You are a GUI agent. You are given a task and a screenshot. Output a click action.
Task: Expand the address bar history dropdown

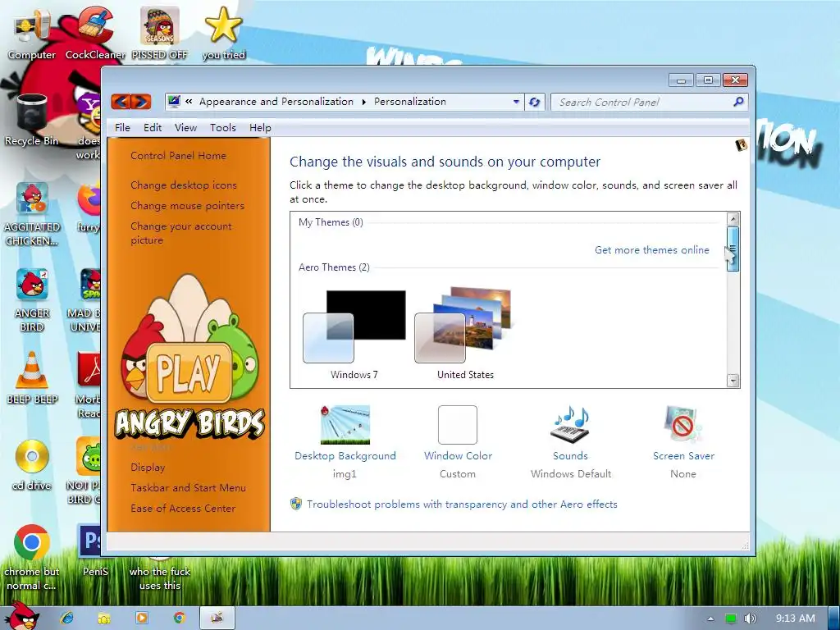[516, 101]
